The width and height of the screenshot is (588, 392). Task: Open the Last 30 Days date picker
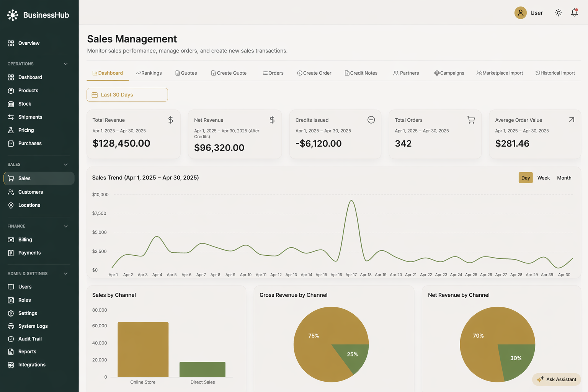click(127, 95)
